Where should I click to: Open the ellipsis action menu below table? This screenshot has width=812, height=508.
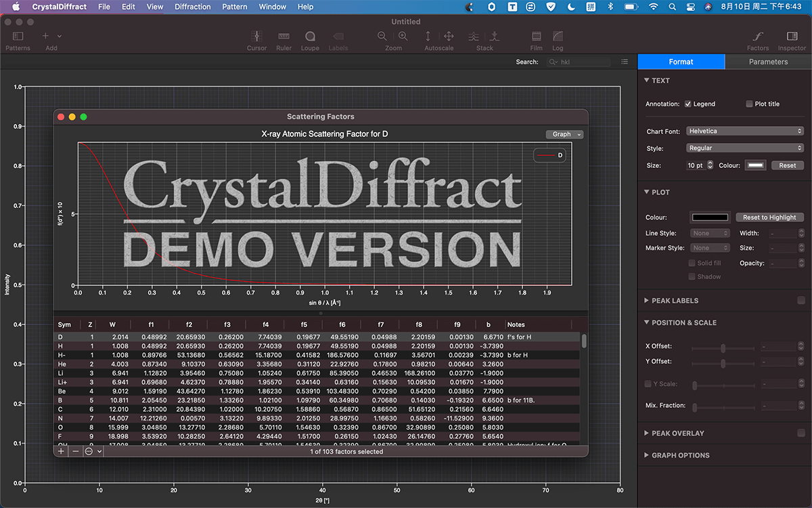click(93, 451)
